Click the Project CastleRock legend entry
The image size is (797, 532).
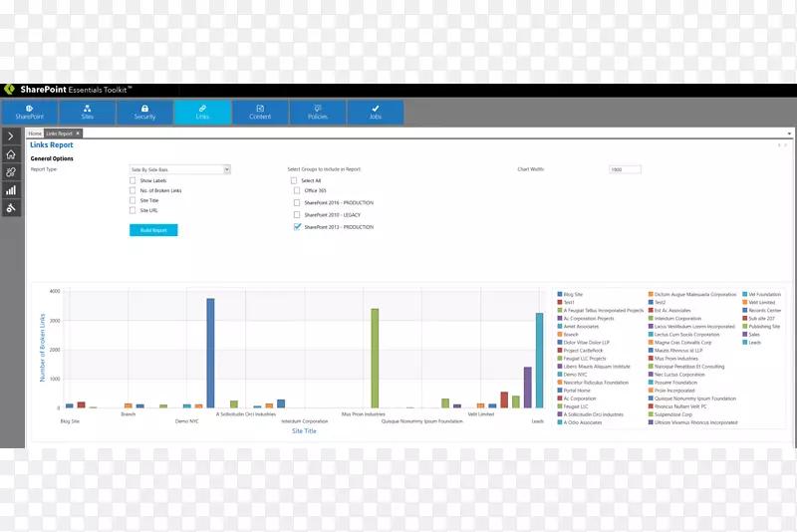tap(580, 351)
